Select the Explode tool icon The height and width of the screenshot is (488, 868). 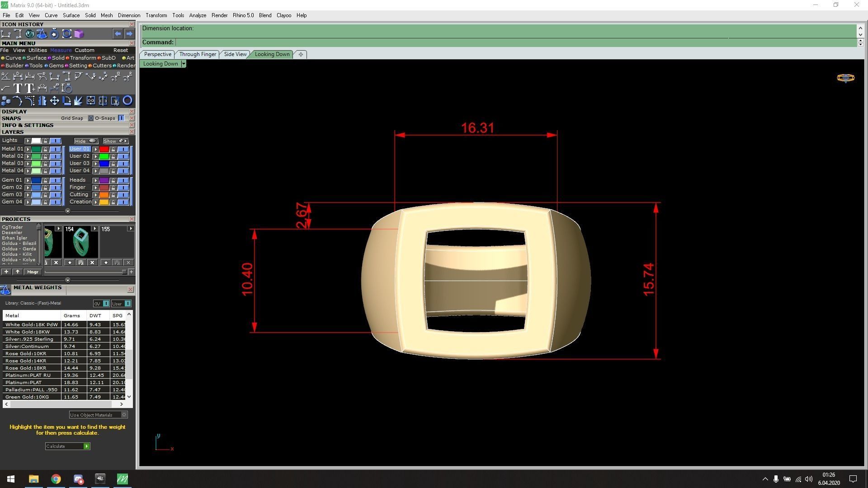pos(78,100)
